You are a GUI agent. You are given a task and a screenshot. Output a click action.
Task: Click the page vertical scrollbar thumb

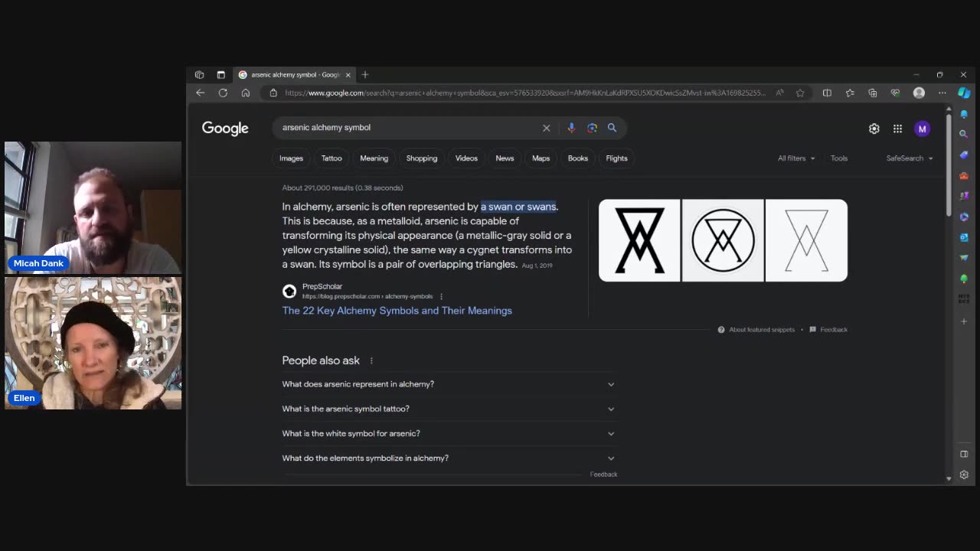[x=949, y=165]
